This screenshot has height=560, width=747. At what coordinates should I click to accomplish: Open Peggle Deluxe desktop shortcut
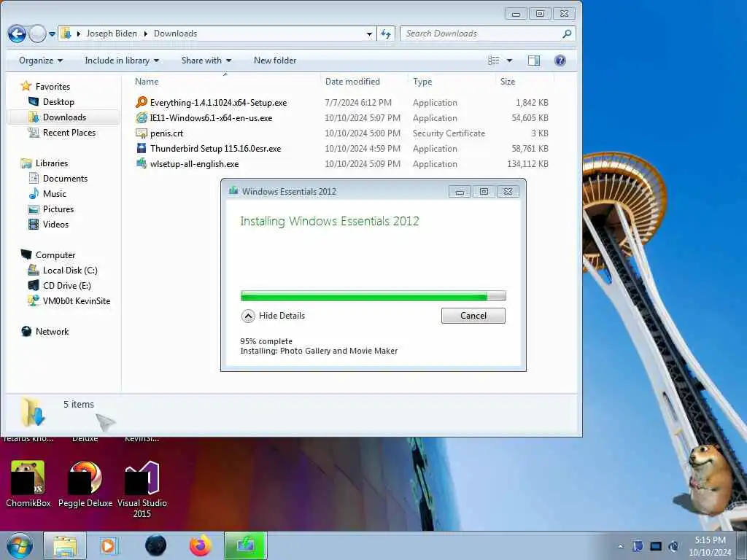point(85,485)
